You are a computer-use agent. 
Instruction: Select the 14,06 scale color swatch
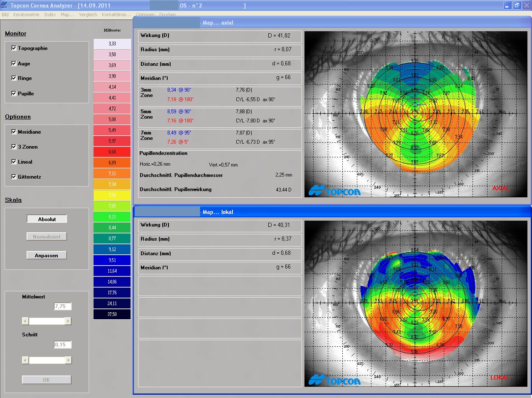[112, 282]
